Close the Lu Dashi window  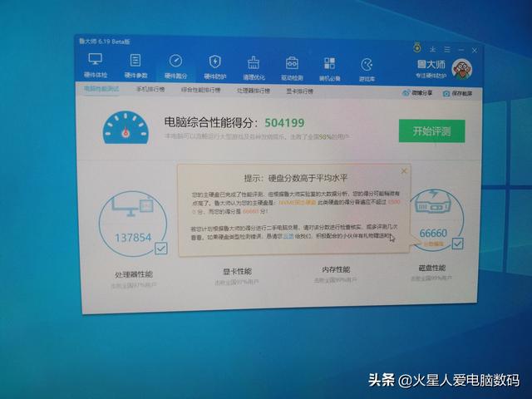[x=475, y=51]
